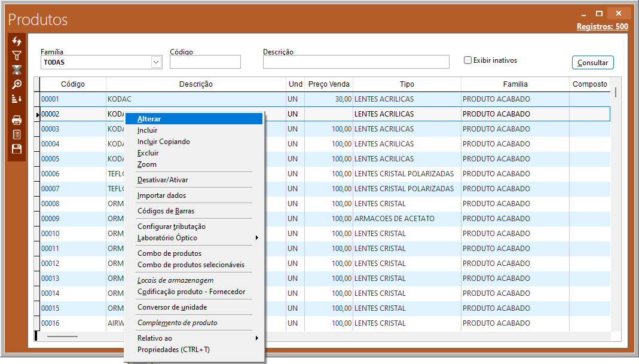
Task: Enable the Exibir inativos checkbox
Action: coord(468,60)
